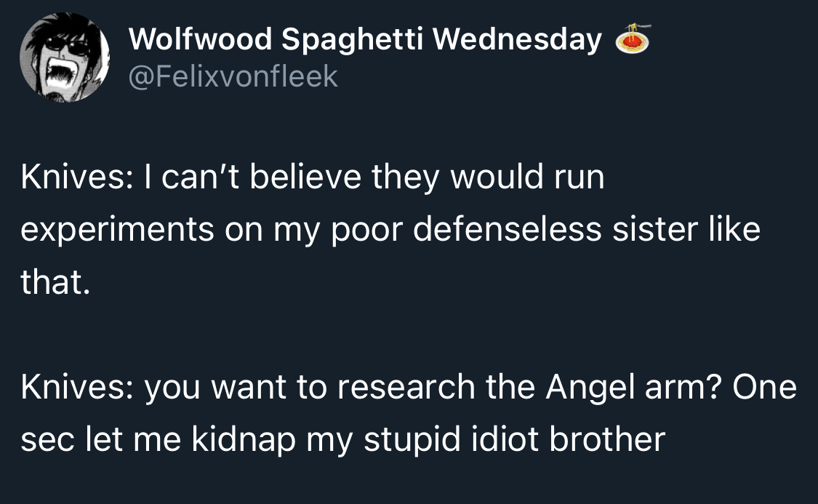818x504 pixels.
Task: Click "One" at the end of the line
Action: [x=764, y=387]
